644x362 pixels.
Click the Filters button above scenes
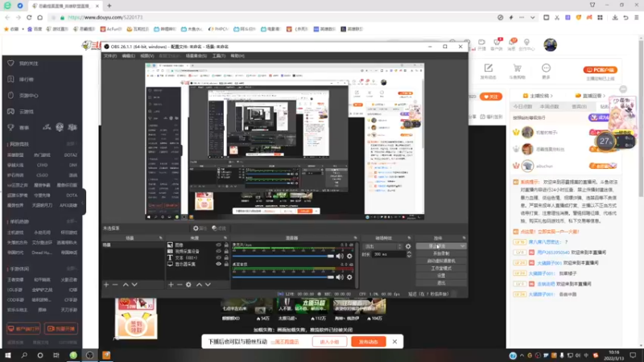click(x=219, y=228)
